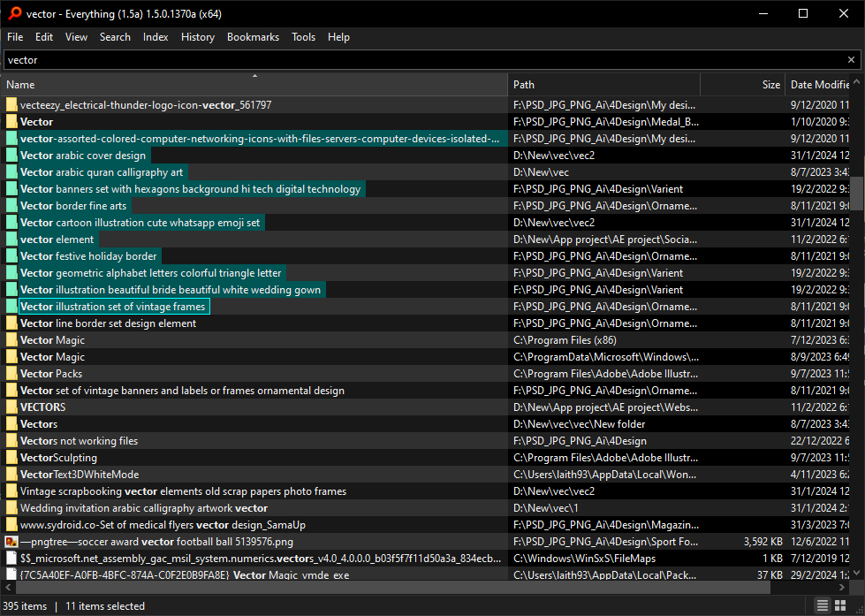Switch to thumbnails view icon in status bar
Viewport: 865px width, 616px height.
pos(839,605)
